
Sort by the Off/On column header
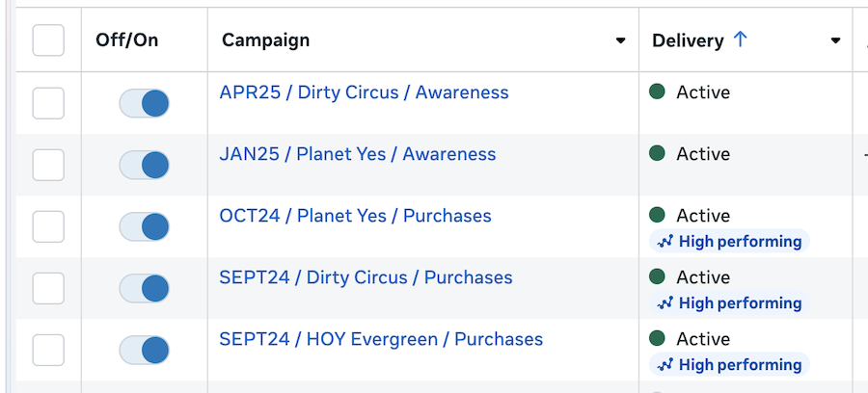coord(126,40)
